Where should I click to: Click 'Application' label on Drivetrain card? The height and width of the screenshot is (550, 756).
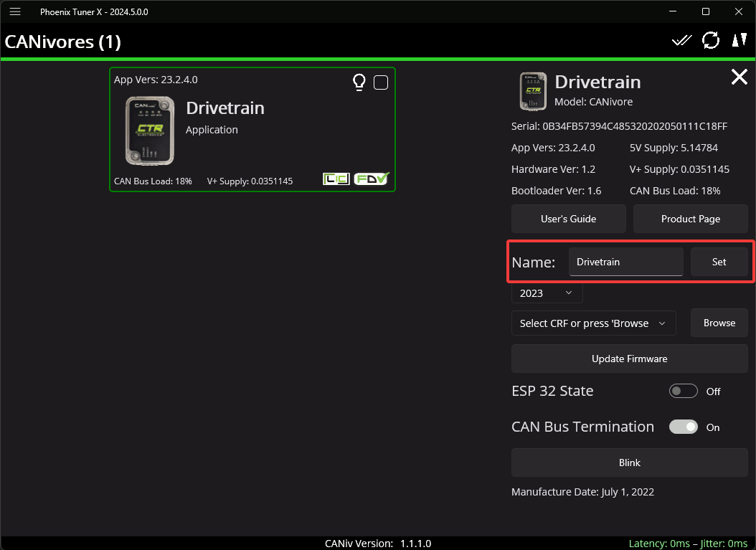[212, 130]
